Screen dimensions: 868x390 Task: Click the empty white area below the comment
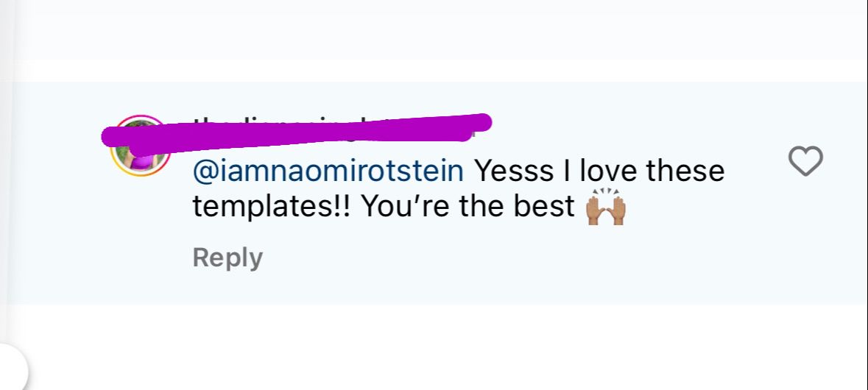click(442, 346)
